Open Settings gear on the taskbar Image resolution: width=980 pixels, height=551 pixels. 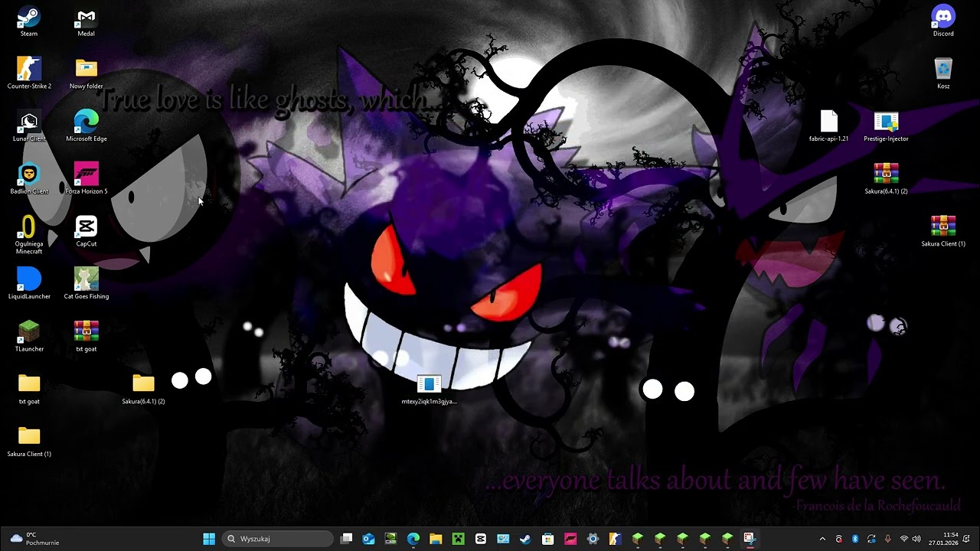[x=593, y=539]
